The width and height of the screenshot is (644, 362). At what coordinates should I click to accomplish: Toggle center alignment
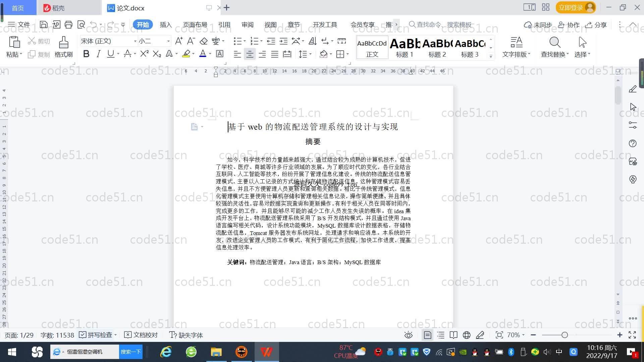(250, 54)
